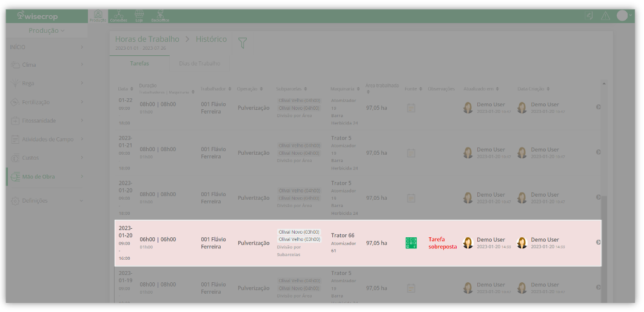
Task: Click the Olival Velho (03h00) tag
Action: coord(299,239)
